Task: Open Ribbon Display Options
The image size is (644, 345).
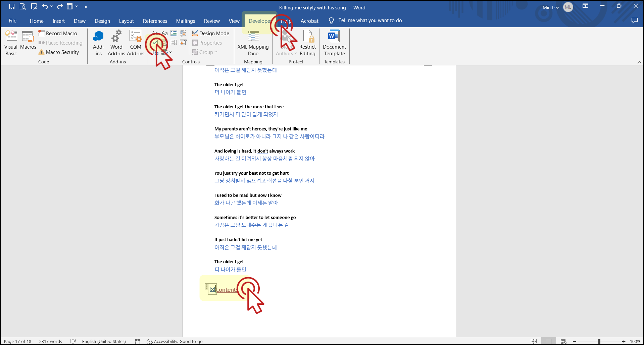Action: coord(585,6)
